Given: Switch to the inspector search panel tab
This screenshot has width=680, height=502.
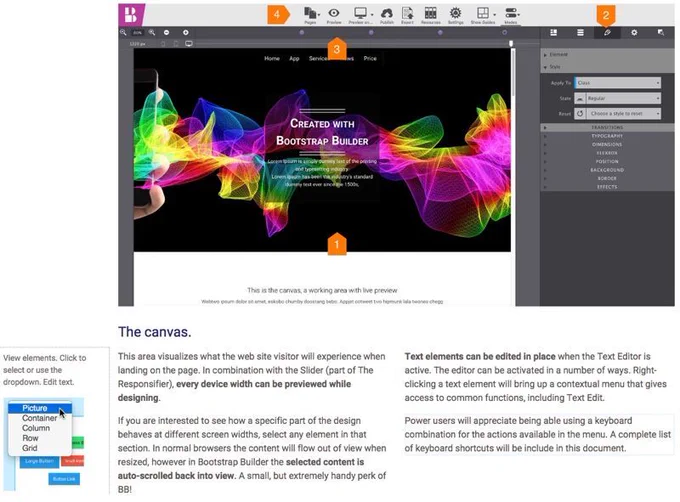Looking at the screenshot, I should [660, 33].
